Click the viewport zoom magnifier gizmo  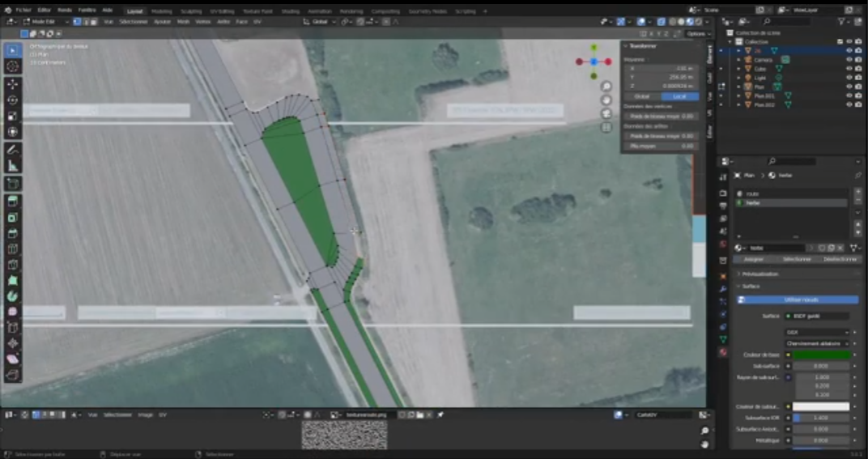pos(606,87)
